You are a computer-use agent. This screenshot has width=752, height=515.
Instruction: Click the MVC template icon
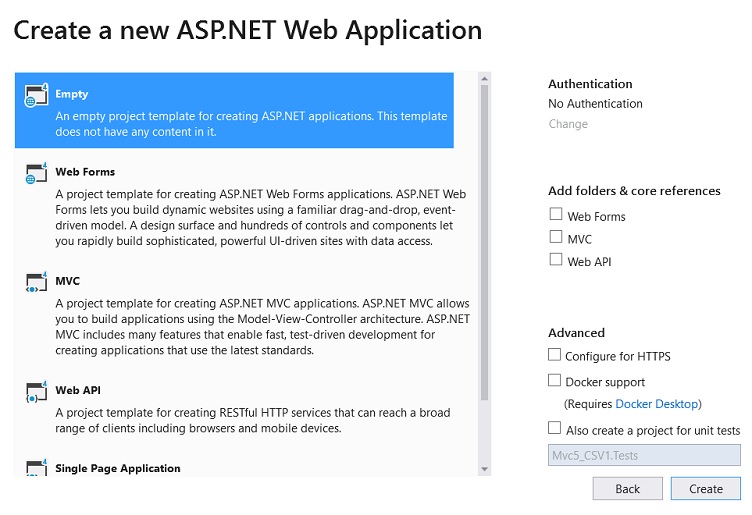tap(36, 282)
